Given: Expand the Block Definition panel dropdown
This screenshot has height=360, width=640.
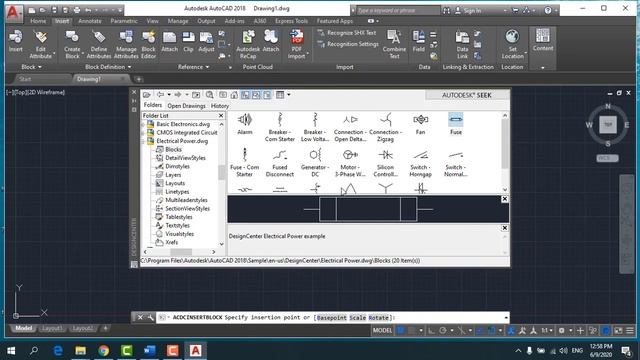Looking at the screenshot, I should coord(108,67).
